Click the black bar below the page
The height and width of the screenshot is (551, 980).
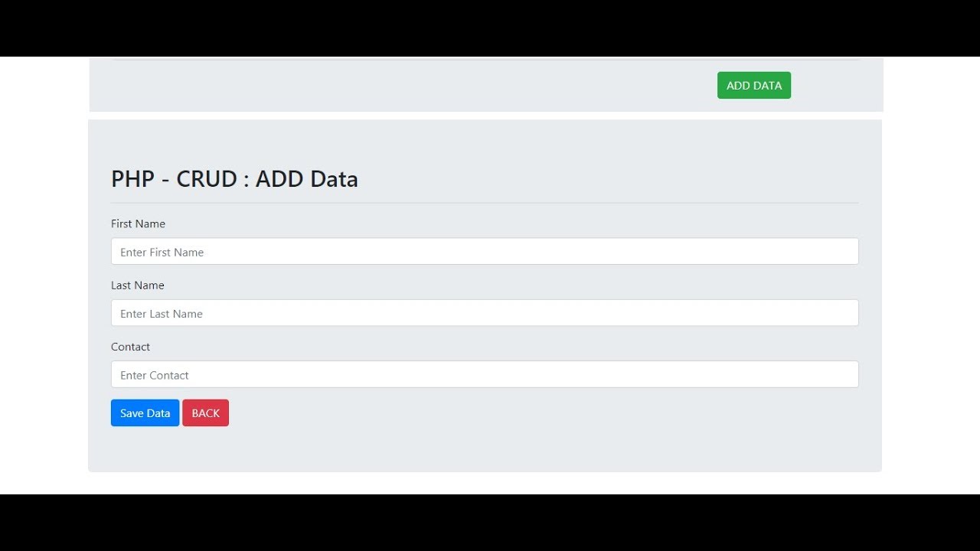[490, 523]
